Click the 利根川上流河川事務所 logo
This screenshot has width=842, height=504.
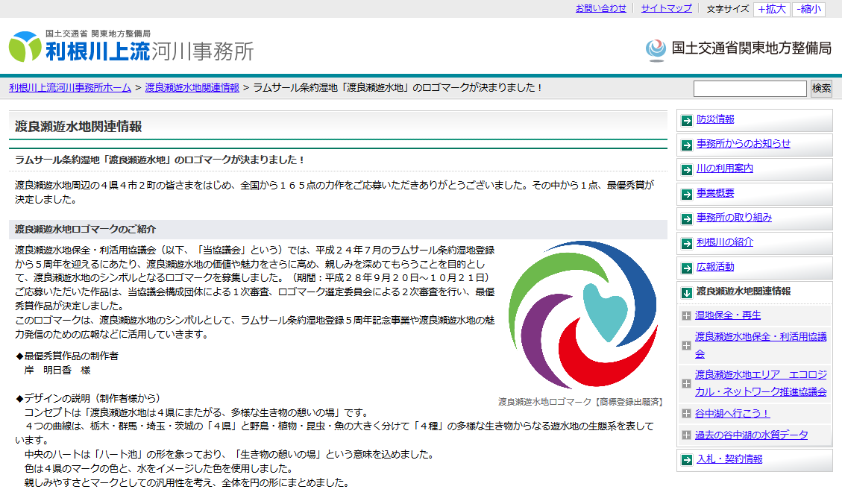coord(131,48)
